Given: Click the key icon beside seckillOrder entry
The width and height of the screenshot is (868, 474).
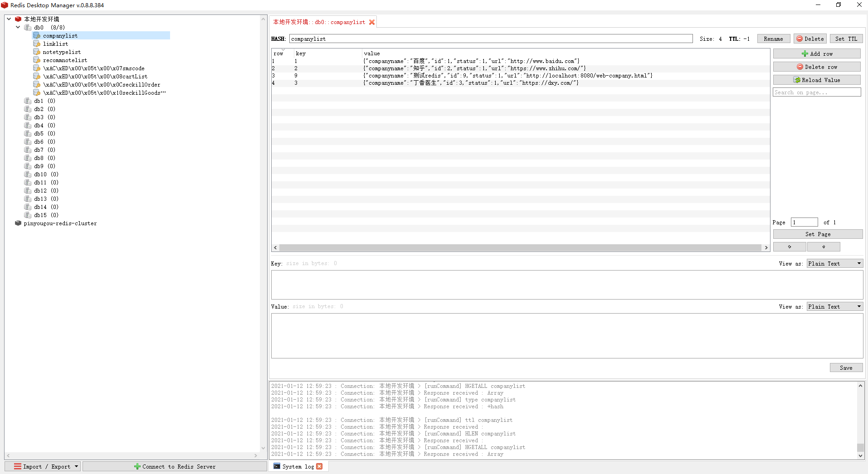Looking at the screenshot, I should pyautogui.click(x=37, y=84).
